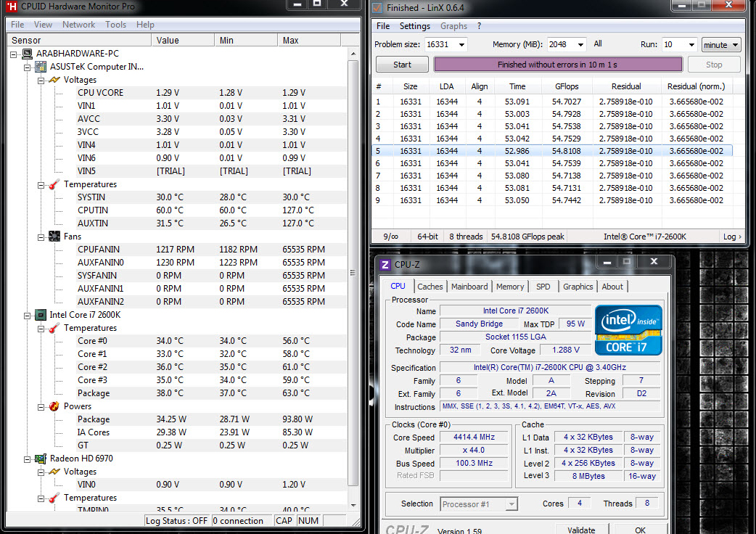
Task: Switch to the Graphics tab in CPU-Z
Action: [578, 287]
